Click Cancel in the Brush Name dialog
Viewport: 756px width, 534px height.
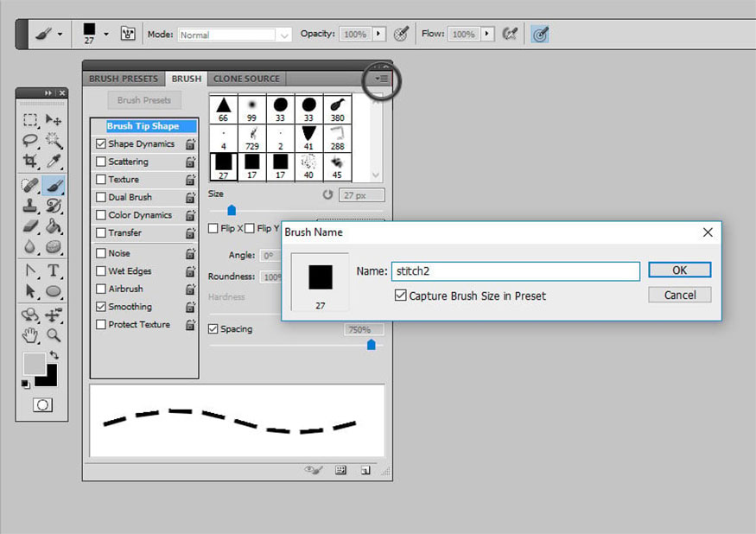coord(679,295)
